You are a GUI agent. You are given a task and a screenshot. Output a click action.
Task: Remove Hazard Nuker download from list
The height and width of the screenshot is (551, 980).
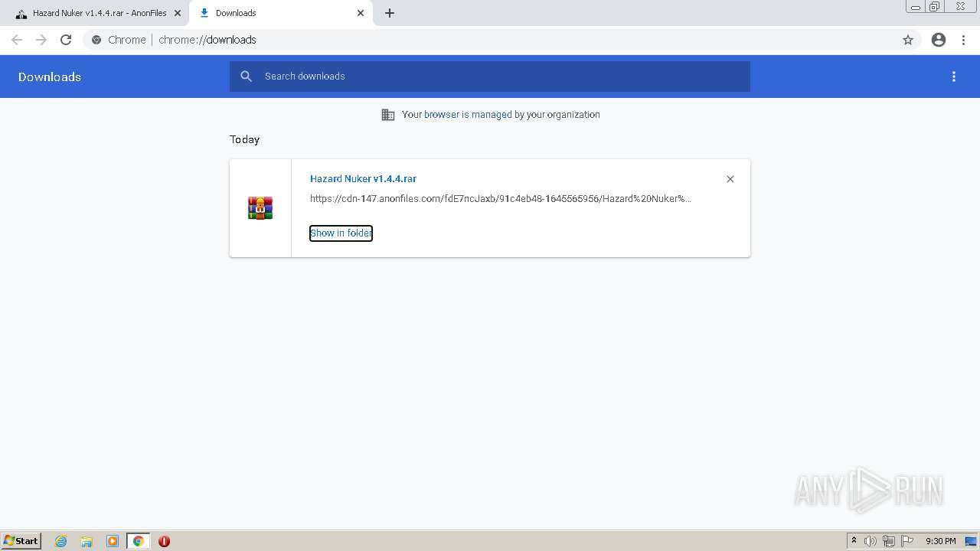pos(730,179)
